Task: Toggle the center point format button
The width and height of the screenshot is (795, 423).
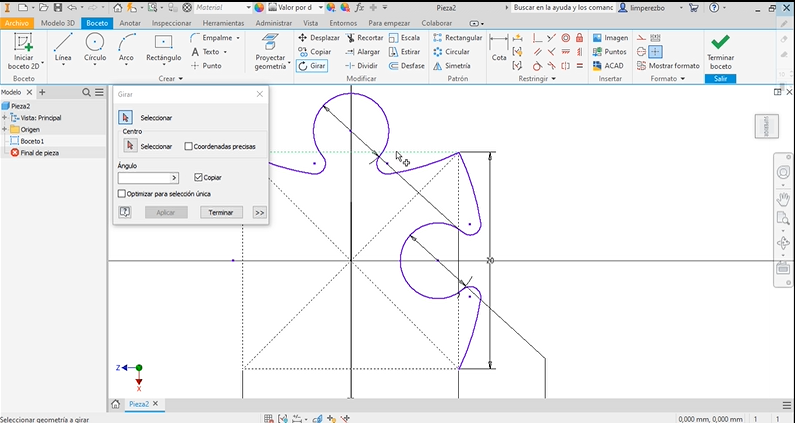Action: point(656,52)
